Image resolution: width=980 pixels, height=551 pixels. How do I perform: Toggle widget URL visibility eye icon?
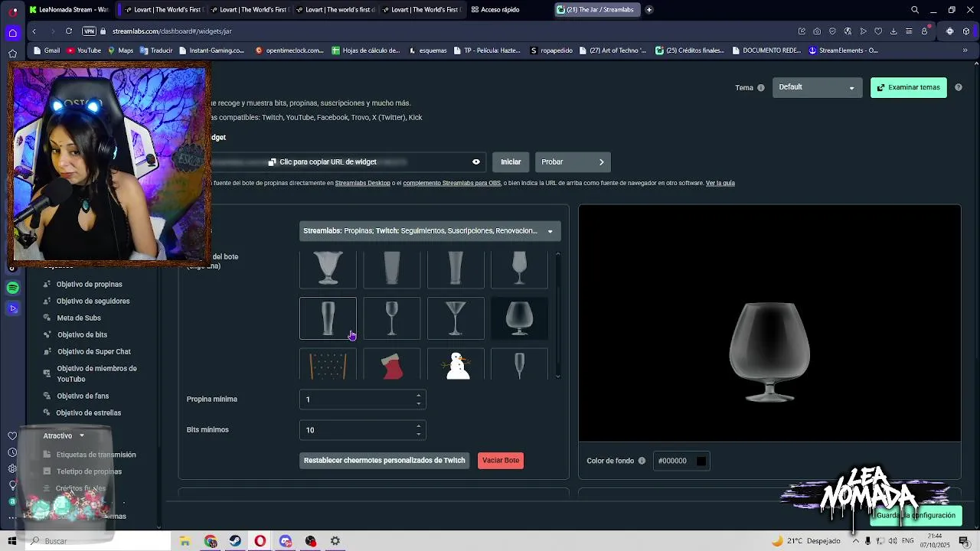click(476, 161)
